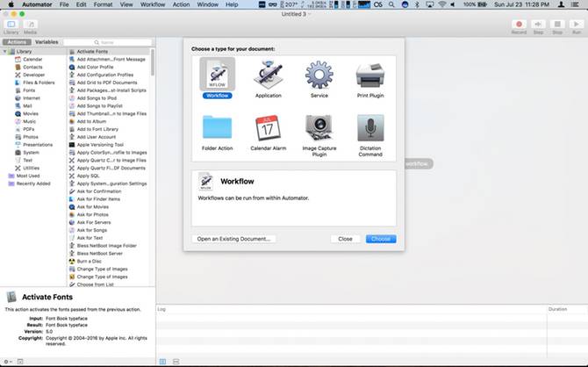Choose the Calendar Alarm icon
588x367 pixels.
tap(269, 127)
